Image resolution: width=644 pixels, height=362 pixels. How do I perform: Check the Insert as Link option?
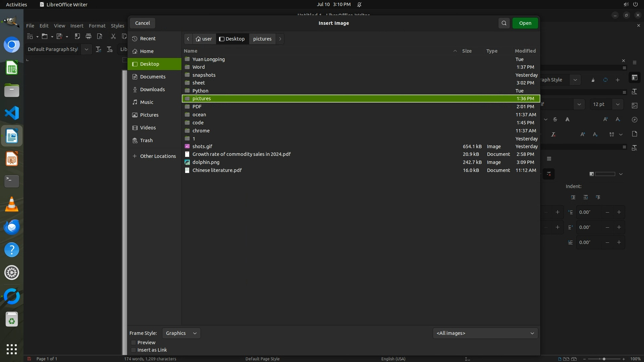[133, 350]
